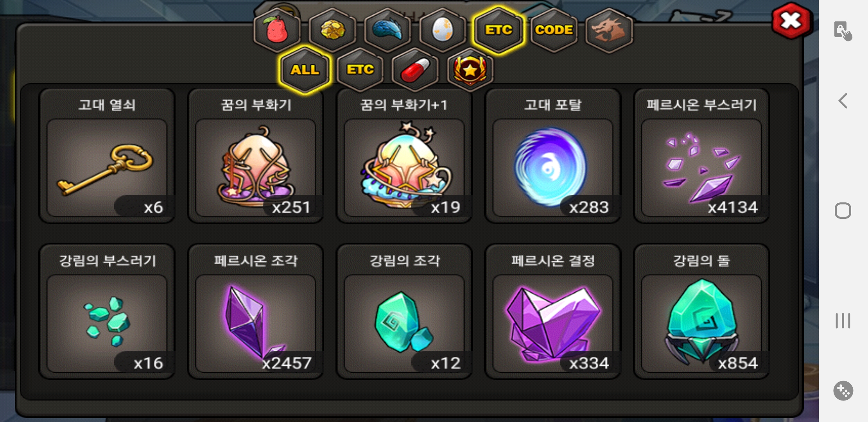Screen dimensions: 868x422
Task: Filter by star medal badge icon
Action: (x=470, y=70)
